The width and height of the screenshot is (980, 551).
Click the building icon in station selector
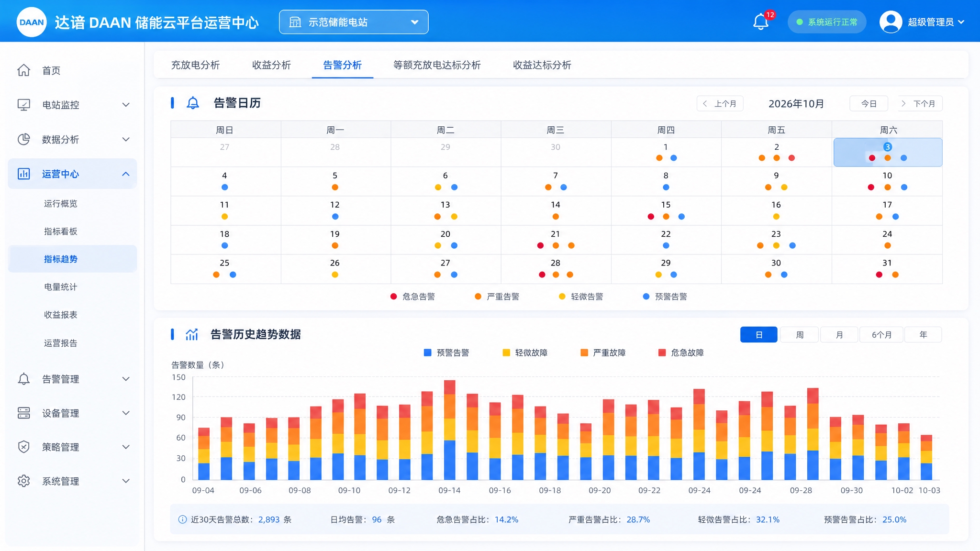295,22
